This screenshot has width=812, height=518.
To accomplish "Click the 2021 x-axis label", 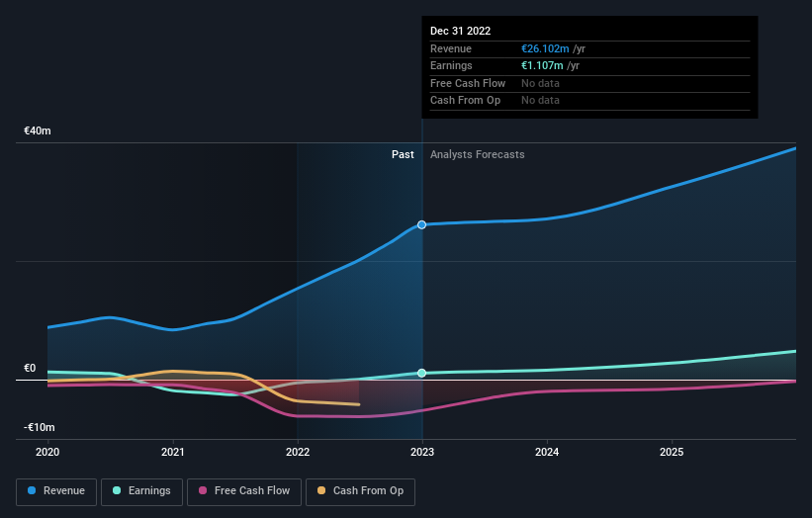I will [172, 452].
